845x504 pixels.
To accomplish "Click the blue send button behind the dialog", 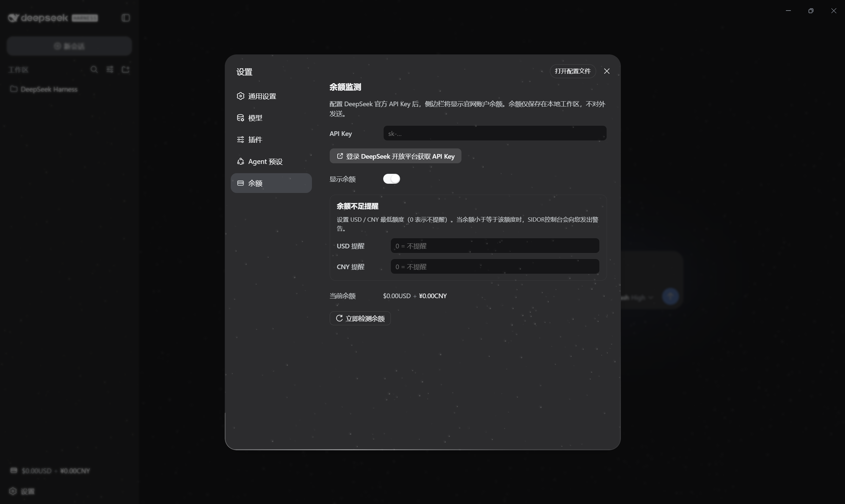I will tap(670, 297).
